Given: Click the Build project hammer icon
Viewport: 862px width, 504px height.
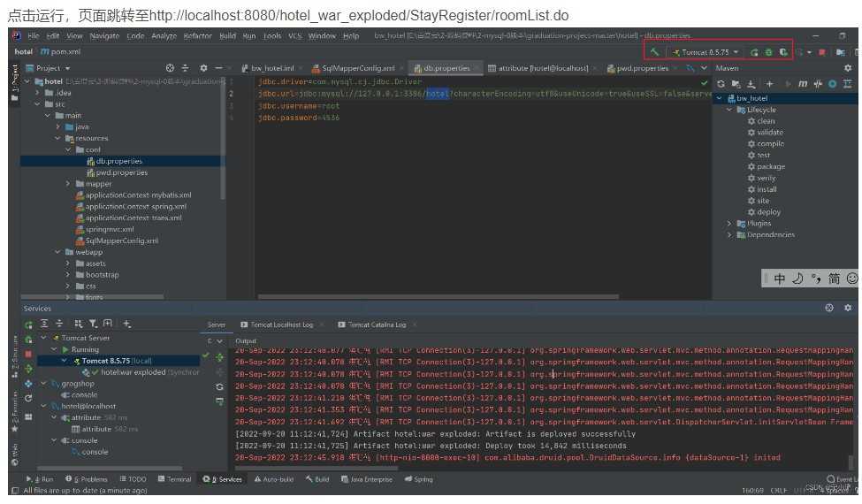Looking at the screenshot, I should 654,52.
